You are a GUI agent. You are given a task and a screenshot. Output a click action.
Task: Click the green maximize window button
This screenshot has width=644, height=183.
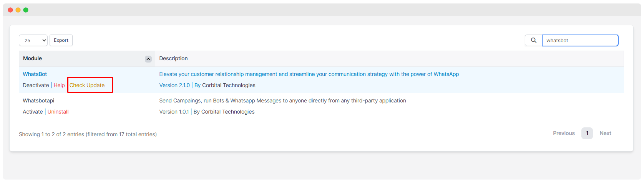pyautogui.click(x=26, y=10)
